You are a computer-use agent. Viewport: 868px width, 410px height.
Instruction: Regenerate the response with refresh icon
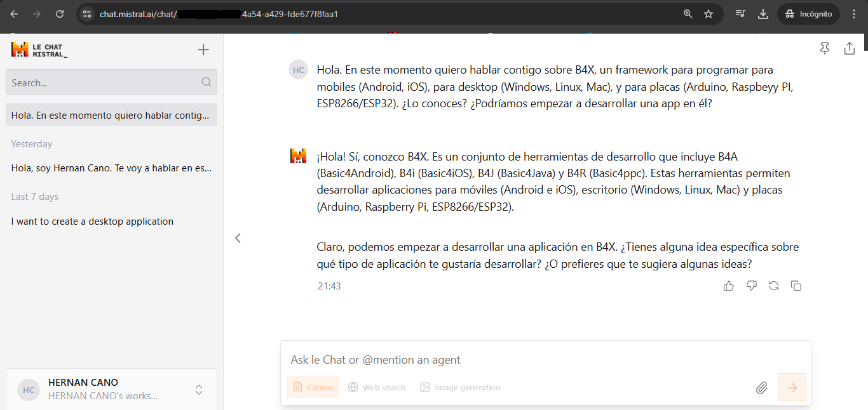point(773,286)
